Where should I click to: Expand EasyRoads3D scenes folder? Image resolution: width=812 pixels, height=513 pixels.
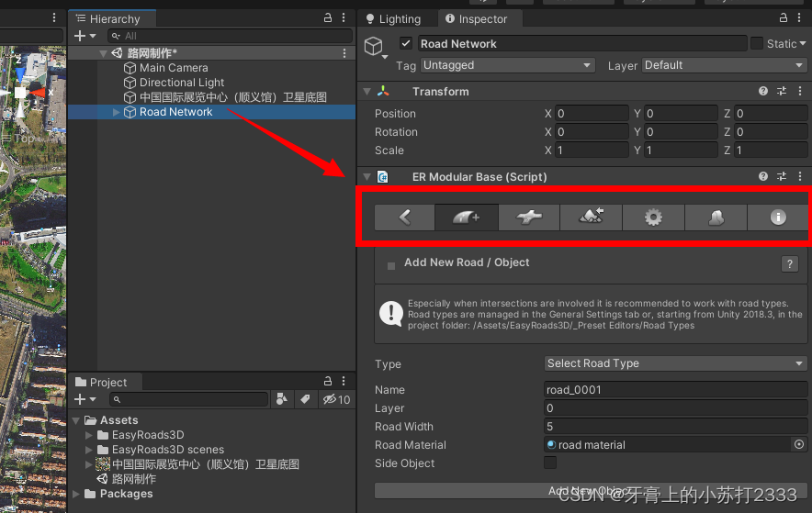(x=89, y=450)
